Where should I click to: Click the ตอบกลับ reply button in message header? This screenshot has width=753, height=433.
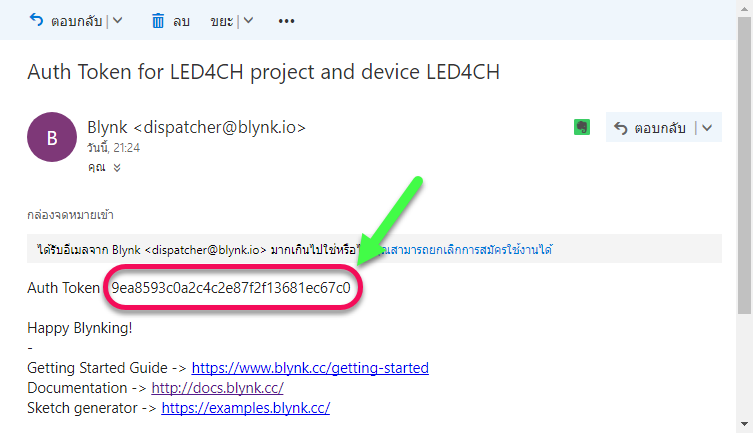click(x=650, y=128)
